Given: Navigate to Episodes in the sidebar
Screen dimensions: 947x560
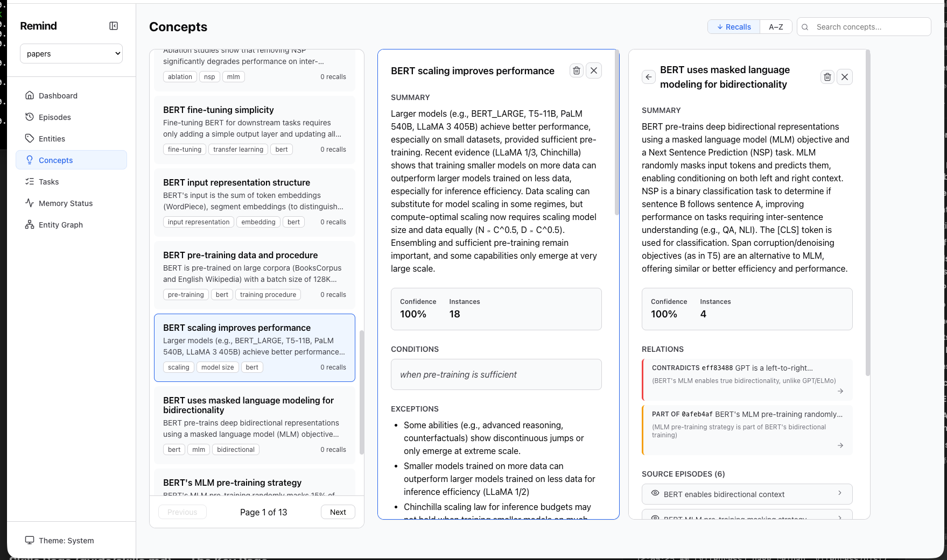Looking at the screenshot, I should click(x=54, y=117).
